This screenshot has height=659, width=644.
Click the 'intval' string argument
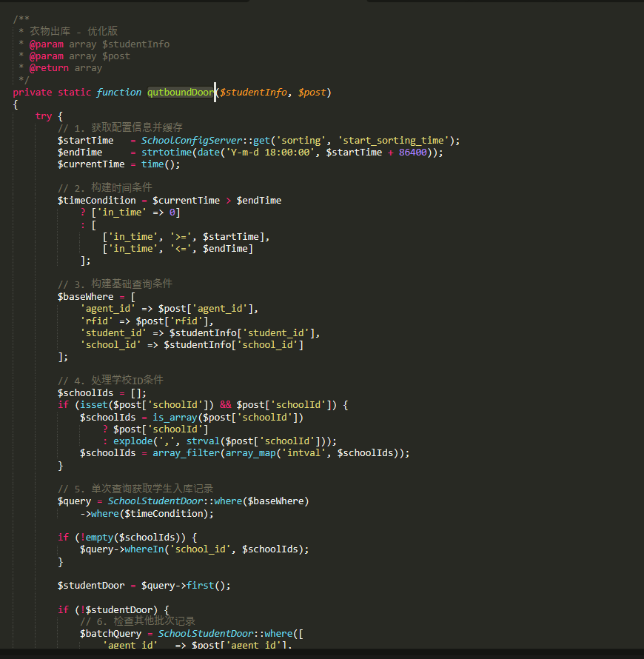pyautogui.click(x=303, y=452)
